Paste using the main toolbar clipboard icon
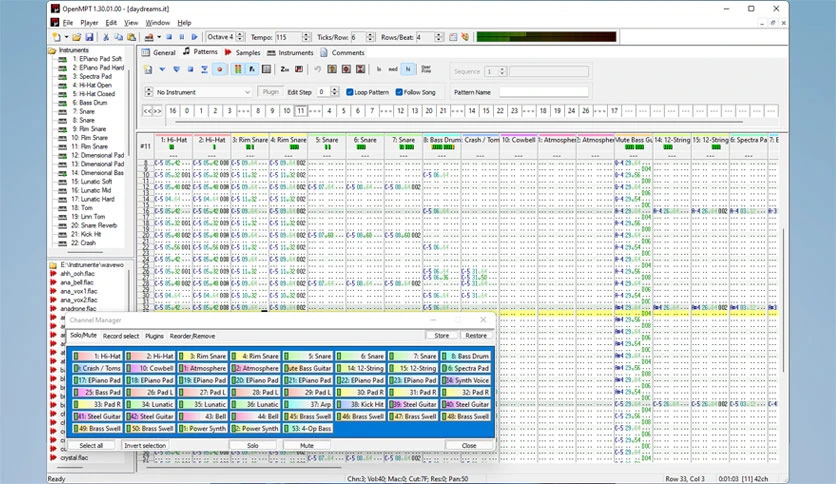The width and height of the screenshot is (836, 484). [x=131, y=37]
